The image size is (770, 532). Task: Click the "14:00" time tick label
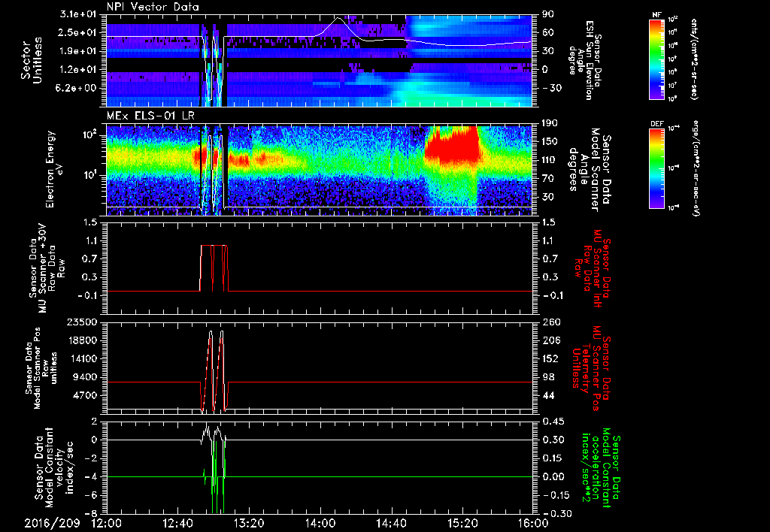tap(320, 523)
